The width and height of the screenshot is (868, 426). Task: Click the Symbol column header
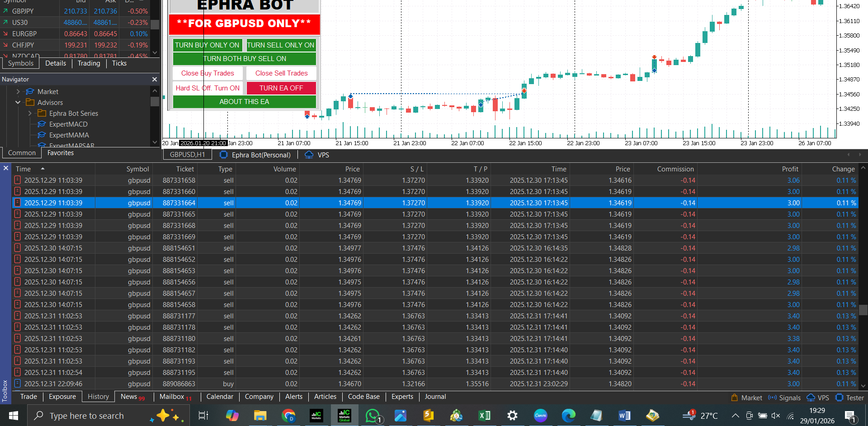[123, 169]
